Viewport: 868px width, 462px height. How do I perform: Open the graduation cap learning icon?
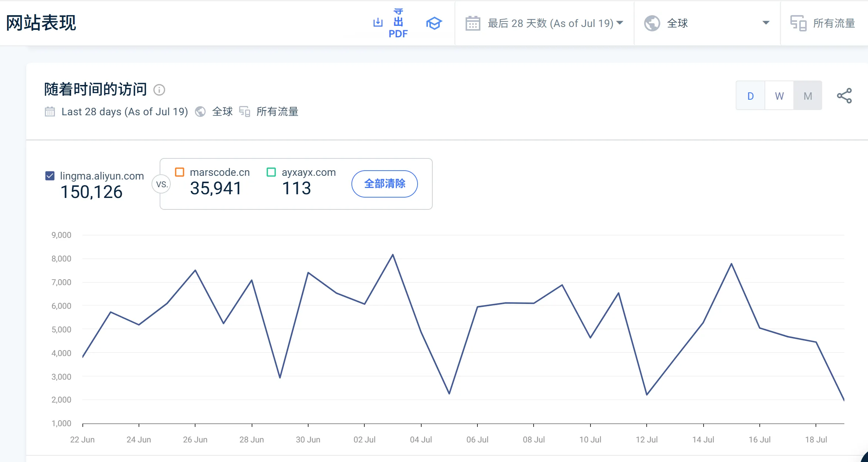click(x=434, y=23)
